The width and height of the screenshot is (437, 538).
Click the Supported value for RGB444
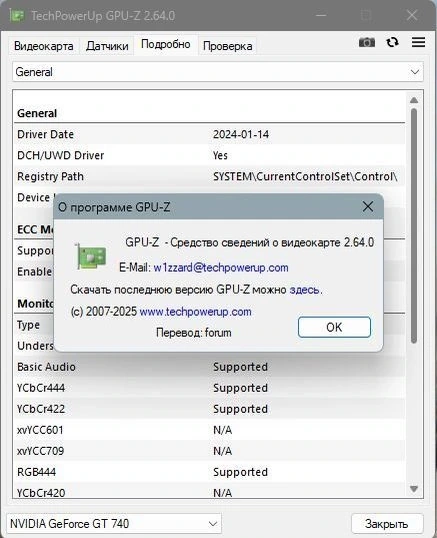(240, 472)
